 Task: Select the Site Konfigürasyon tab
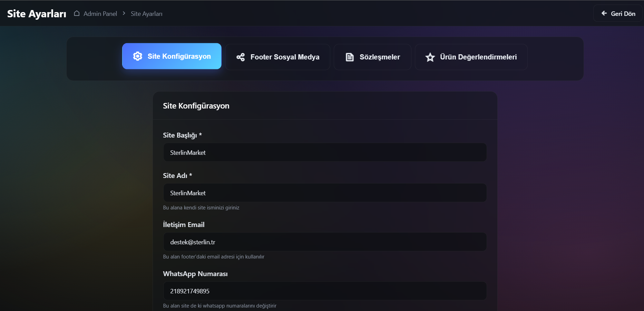pyautogui.click(x=172, y=56)
